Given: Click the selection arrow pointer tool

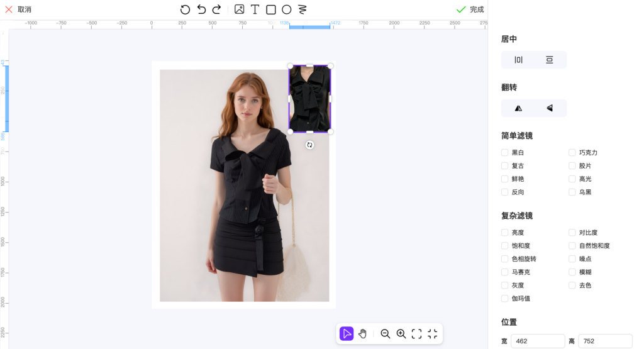Looking at the screenshot, I should tap(347, 333).
